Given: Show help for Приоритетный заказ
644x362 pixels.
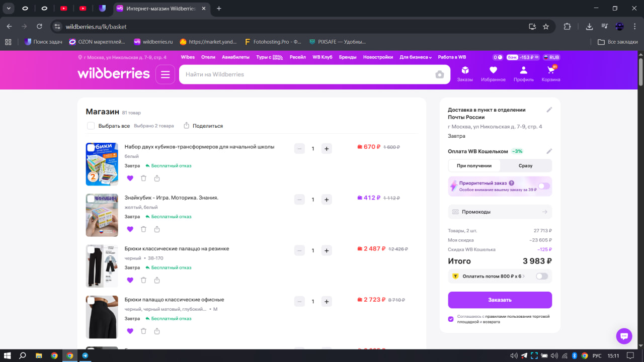Looking at the screenshot, I should (512, 183).
